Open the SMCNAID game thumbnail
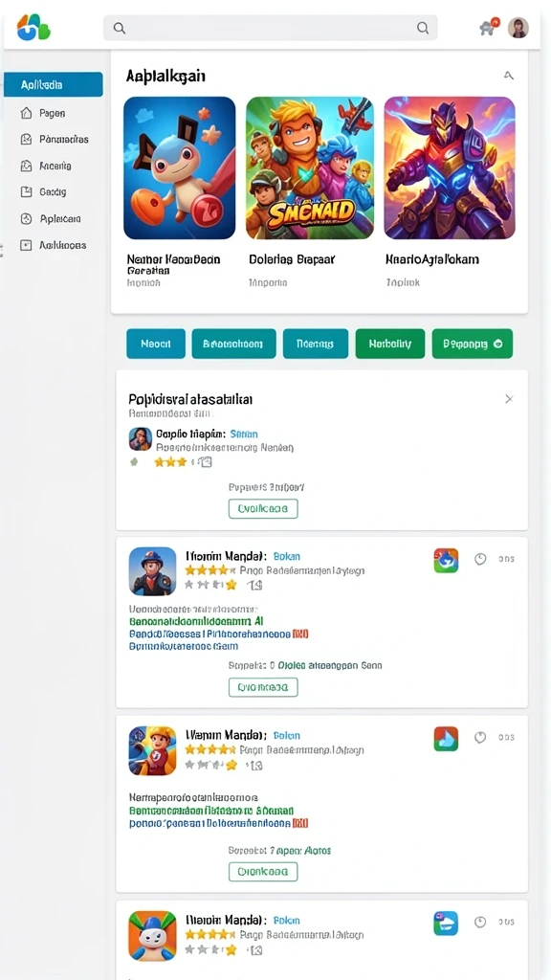This screenshot has width=551, height=980. click(310, 168)
